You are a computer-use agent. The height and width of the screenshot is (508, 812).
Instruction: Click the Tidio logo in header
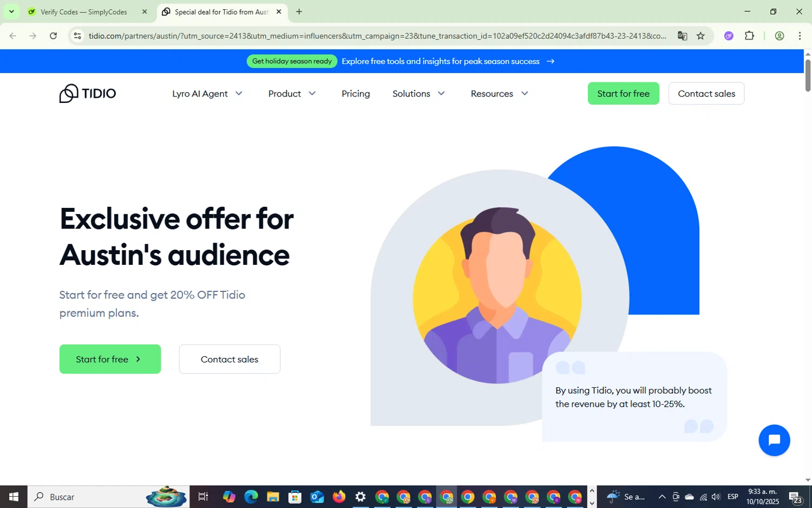click(x=88, y=93)
